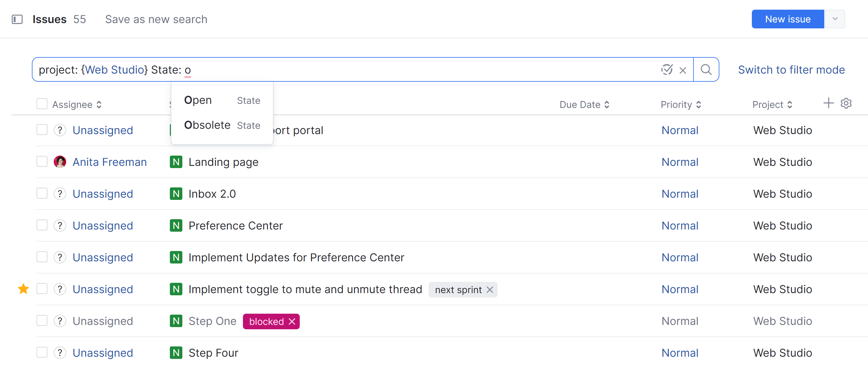Check the Step Four issue checkbox
Screen dimensions: 868x367
[x=42, y=352]
